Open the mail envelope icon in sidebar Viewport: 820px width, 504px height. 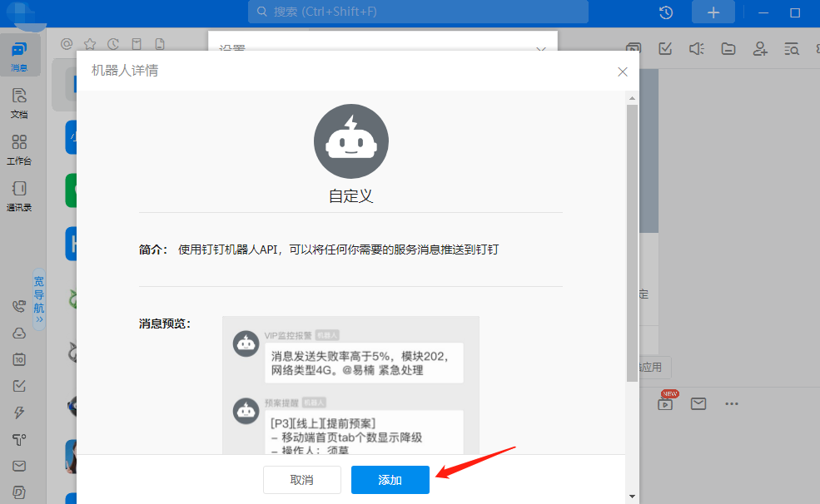click(x=19, y=466)
